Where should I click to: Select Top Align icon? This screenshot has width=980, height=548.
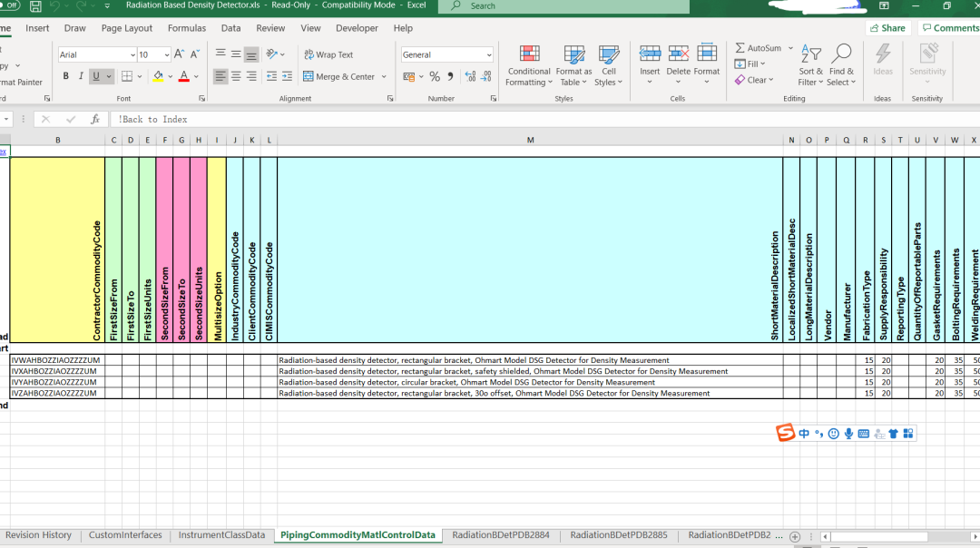coord(220,54)
